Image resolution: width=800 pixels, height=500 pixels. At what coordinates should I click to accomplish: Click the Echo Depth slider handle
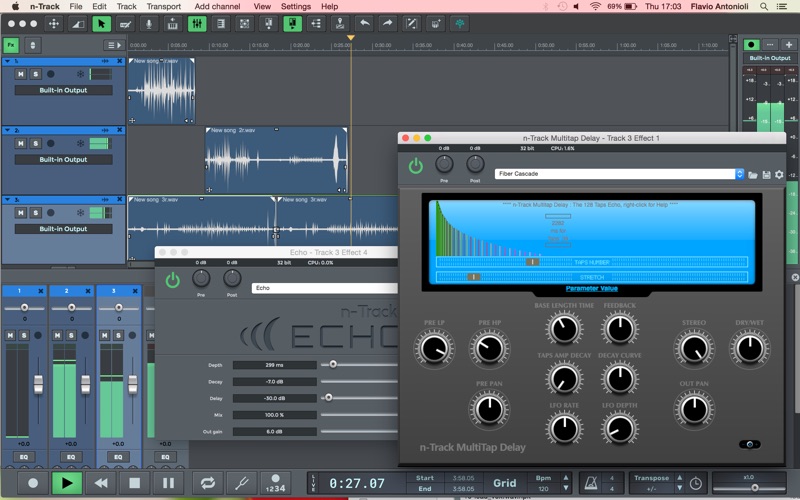pos(331,365)
